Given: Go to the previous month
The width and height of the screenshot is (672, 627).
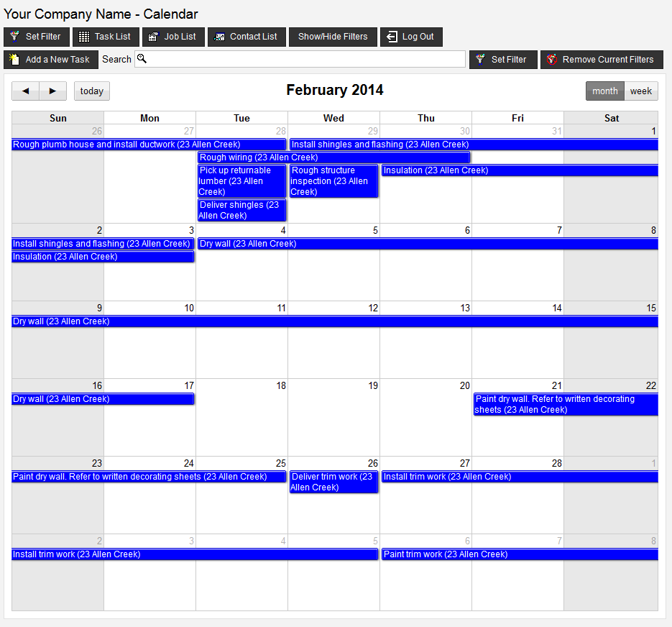Looking at the screenshot, I should pos(26,91).
